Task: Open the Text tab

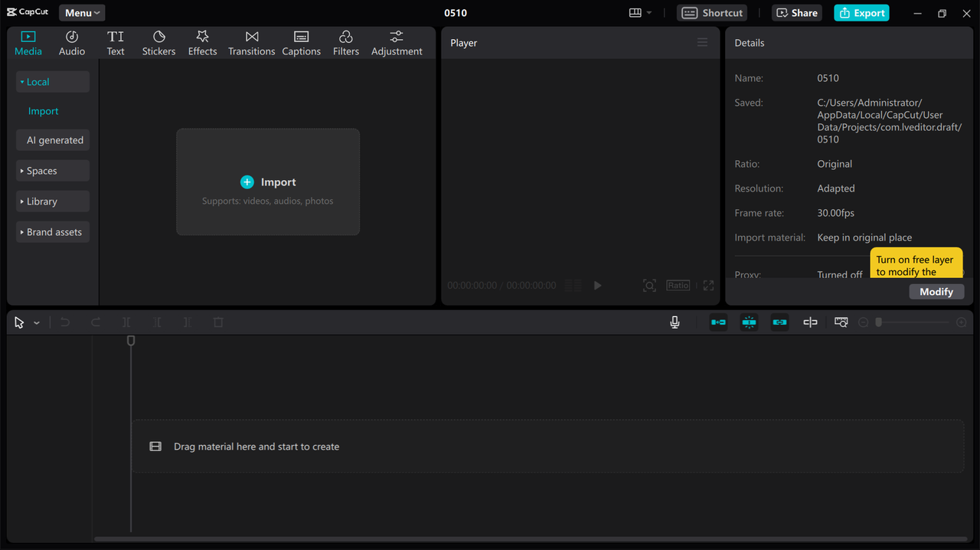Action: 116,43
